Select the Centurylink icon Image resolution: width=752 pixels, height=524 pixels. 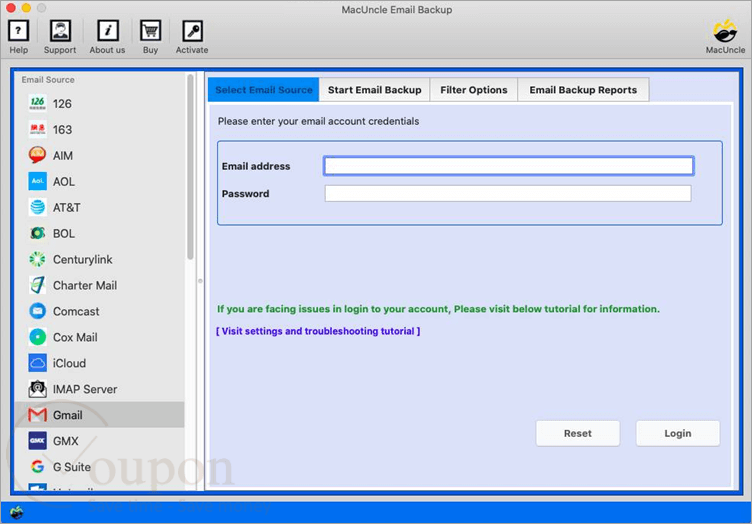(37, 259)
